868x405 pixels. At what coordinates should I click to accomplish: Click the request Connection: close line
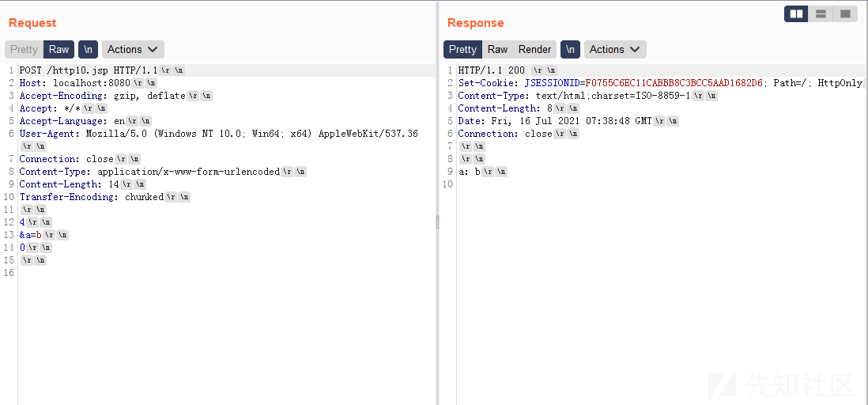pos(80,159)
